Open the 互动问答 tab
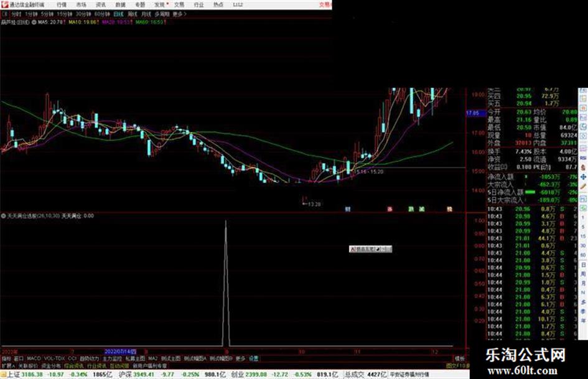Viewport: 588px width, 379px height. coord(119,366)
